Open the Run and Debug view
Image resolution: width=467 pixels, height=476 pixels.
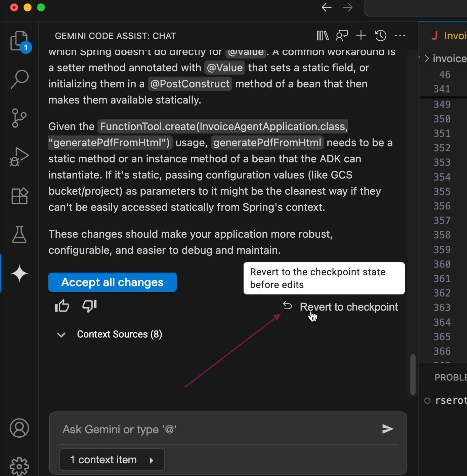[19, 157]
